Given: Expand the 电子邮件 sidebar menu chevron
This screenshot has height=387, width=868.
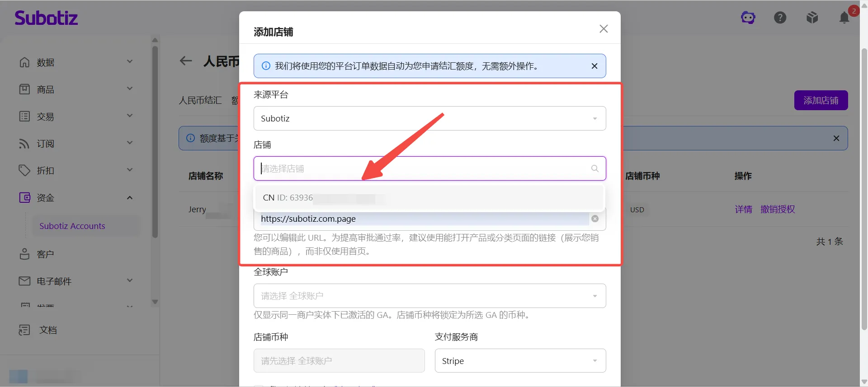Looking at the screenshot, I should coord(130,280).
